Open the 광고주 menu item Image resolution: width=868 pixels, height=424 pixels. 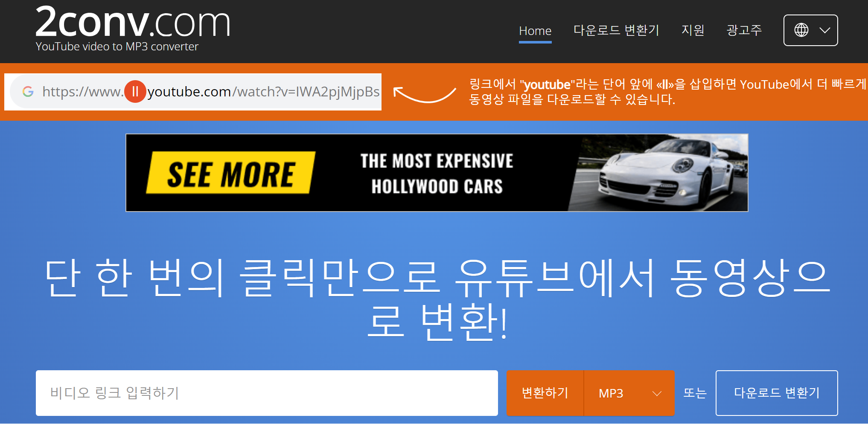tap(744, 30)
